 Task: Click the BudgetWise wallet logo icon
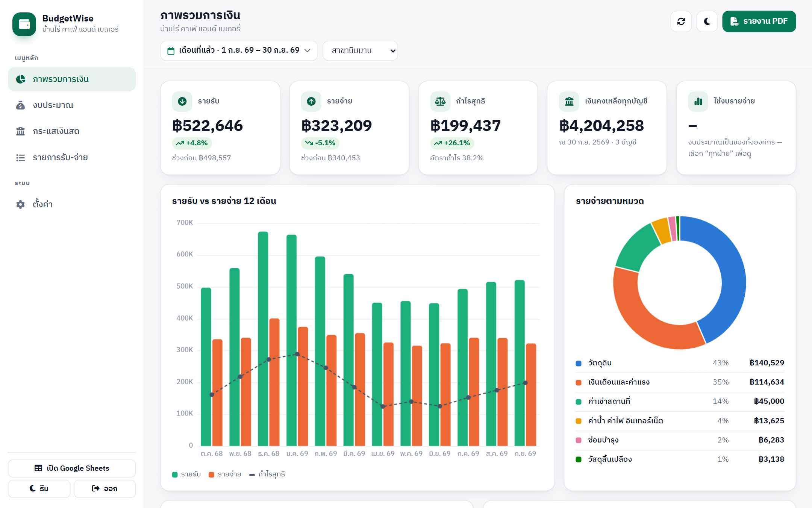coord(24,24)
